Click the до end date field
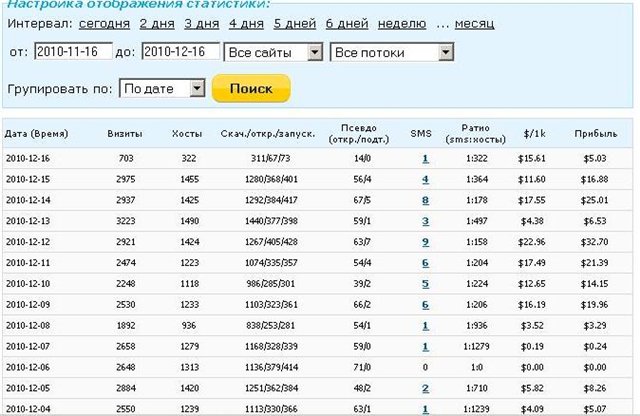 [x=181, y=51]
